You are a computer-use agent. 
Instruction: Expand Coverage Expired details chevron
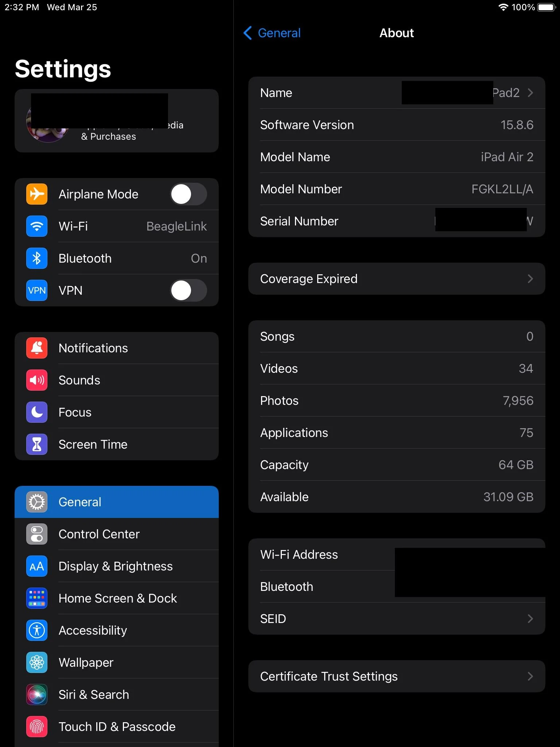(530, 279)
